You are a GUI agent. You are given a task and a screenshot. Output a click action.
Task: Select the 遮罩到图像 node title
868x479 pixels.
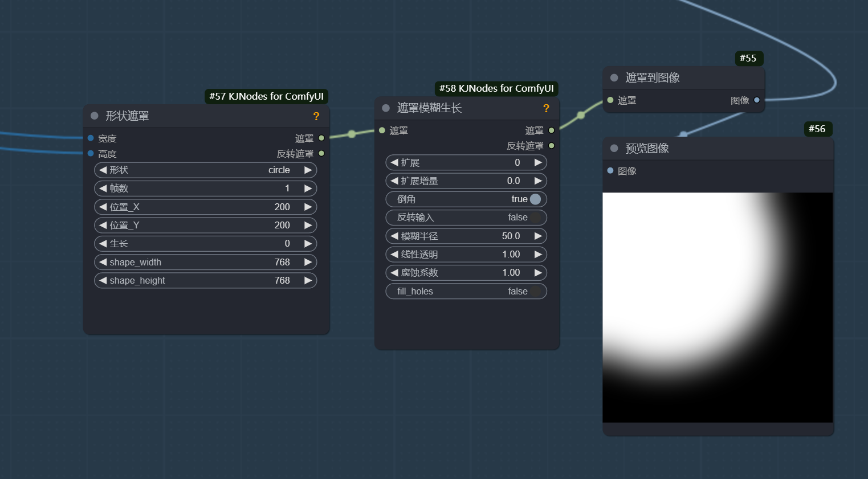[653, 77]
